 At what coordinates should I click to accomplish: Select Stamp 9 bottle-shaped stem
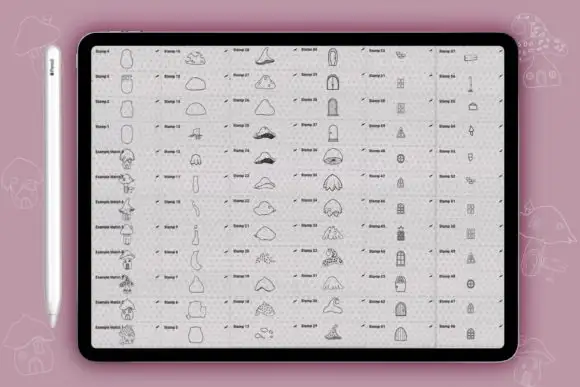coord(195,235)
